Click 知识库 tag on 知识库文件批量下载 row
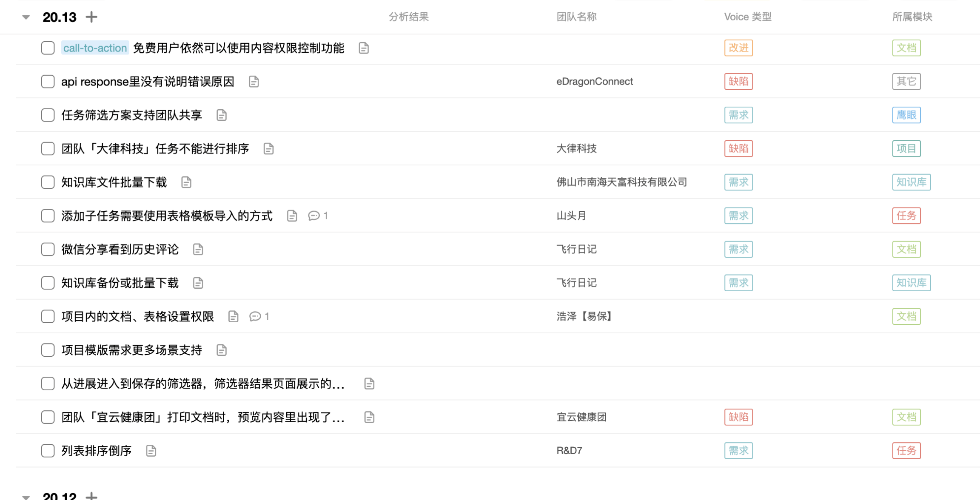This screenshot has width=980, height=500. click(x=912, y=182)
